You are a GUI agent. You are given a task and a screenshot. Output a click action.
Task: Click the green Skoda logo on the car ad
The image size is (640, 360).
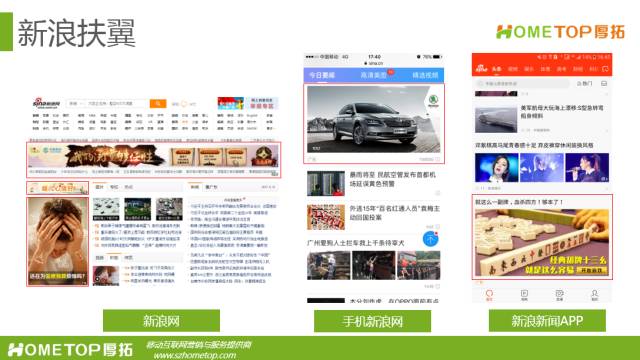tap(433, 100)
